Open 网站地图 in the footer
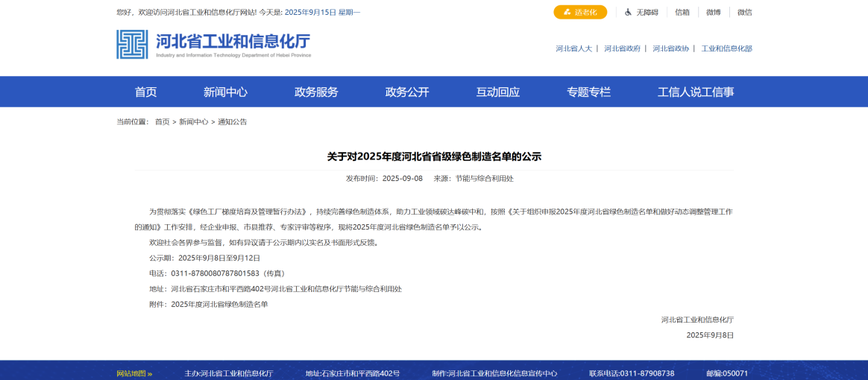 click(x=134, y=373)
